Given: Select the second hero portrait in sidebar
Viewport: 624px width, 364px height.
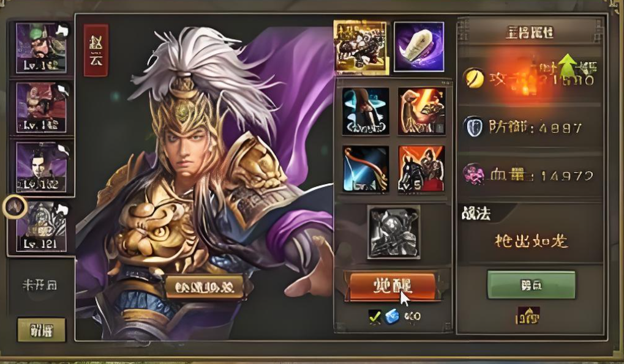Looking at the screenshot, I should coord(42,107).
